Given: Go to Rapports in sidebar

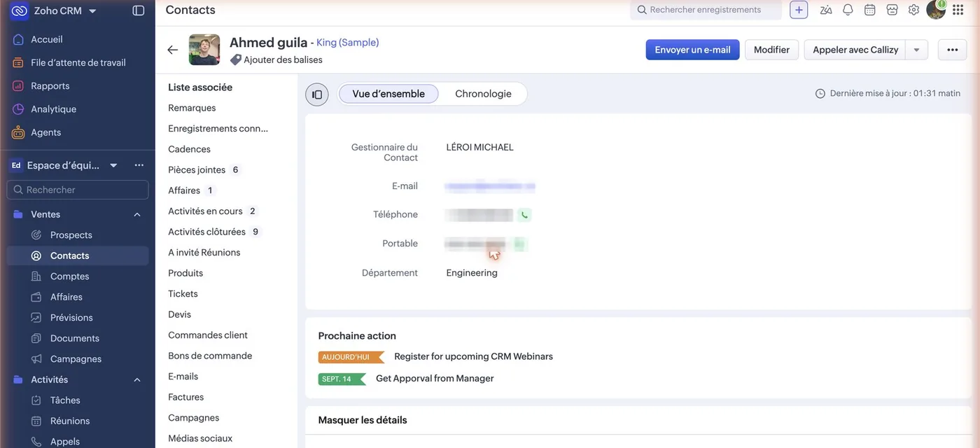Looking at the screenshot, I should [x=50, y=85].
